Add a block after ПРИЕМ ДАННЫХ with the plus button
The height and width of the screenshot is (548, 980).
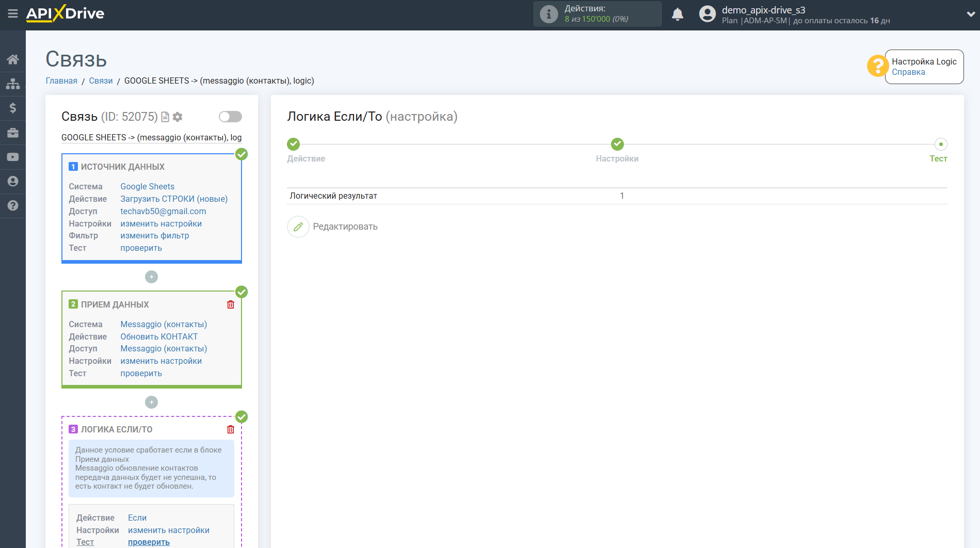pos(151,402)
